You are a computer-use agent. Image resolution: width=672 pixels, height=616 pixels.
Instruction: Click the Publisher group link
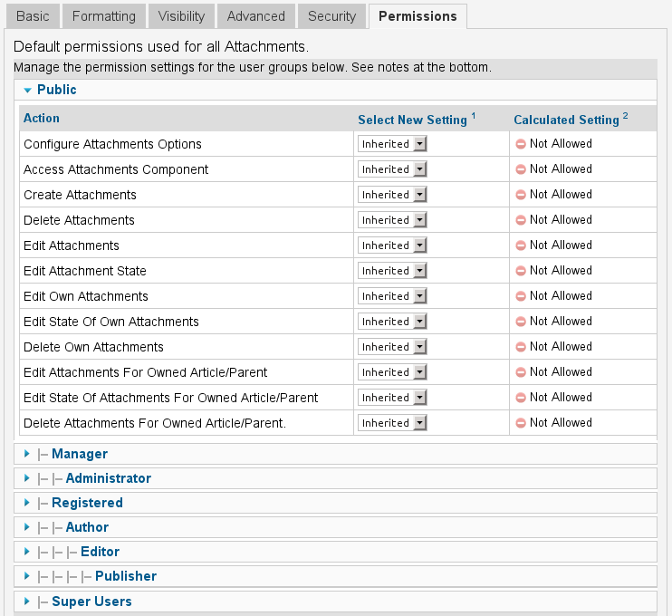125,576
